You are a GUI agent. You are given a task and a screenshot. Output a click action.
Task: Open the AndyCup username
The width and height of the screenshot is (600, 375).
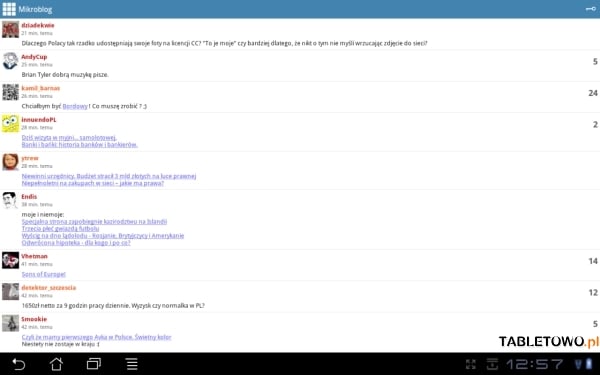(x=34, y=57)
